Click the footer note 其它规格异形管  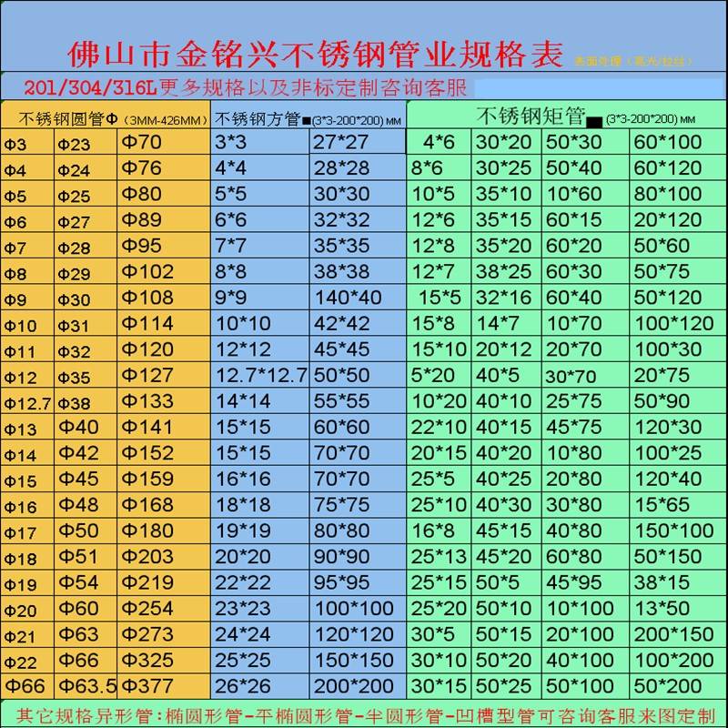(366, 716)
